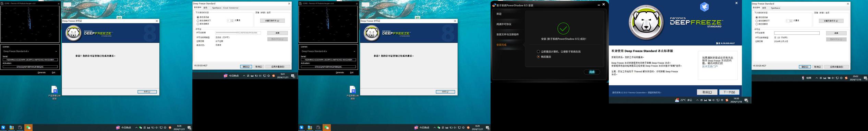
Task: Choose 立即重启计算机 option in PowerShadow installer
Action: click(538, 52)
